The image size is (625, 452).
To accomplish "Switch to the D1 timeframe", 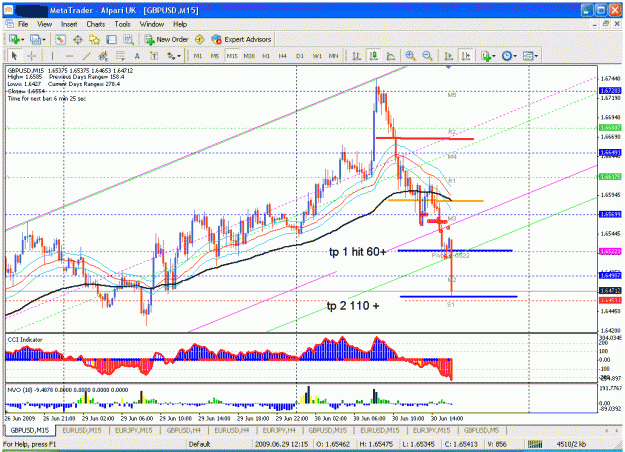I will pyautogui.click(x=300, y=56).
